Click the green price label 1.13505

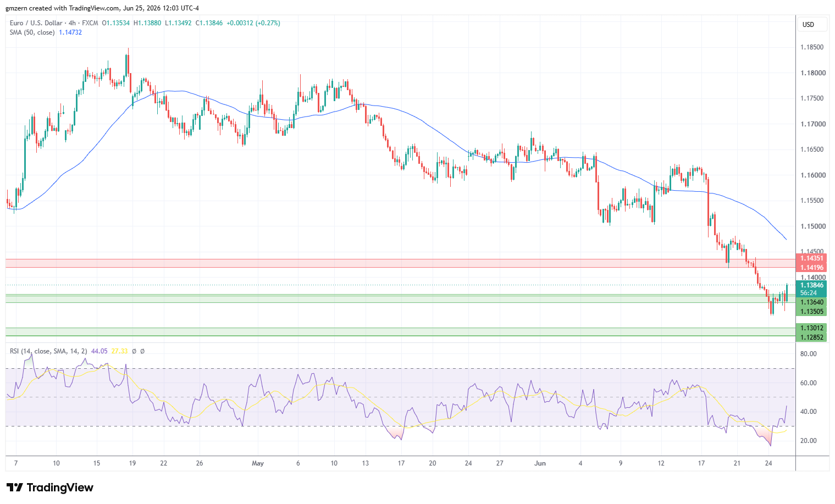click(811, 312)
